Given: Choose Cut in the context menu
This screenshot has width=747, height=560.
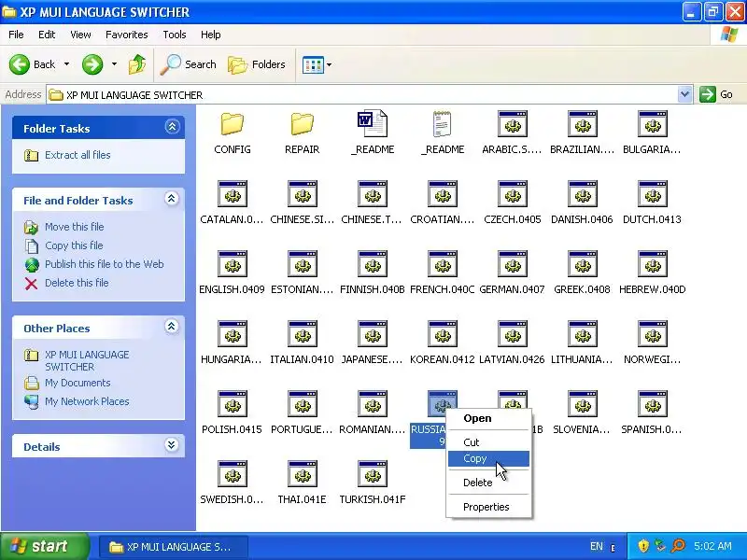Looking at the screenshot, I should [x=488, y=442].
